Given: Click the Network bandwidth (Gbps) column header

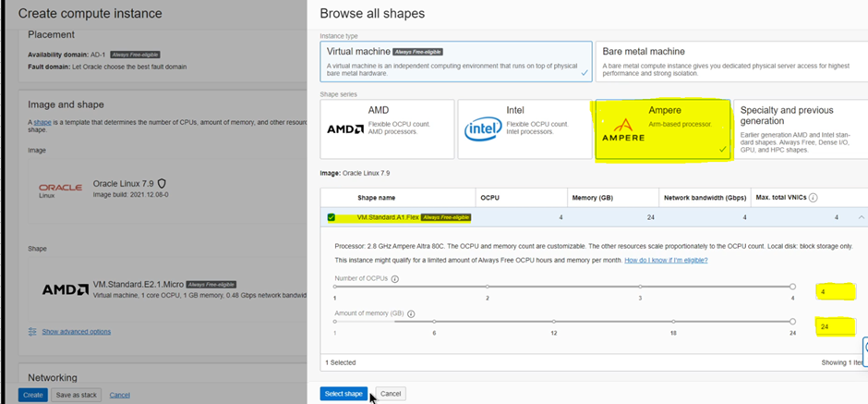Looking at the screenshot, I should click(705, 198).
